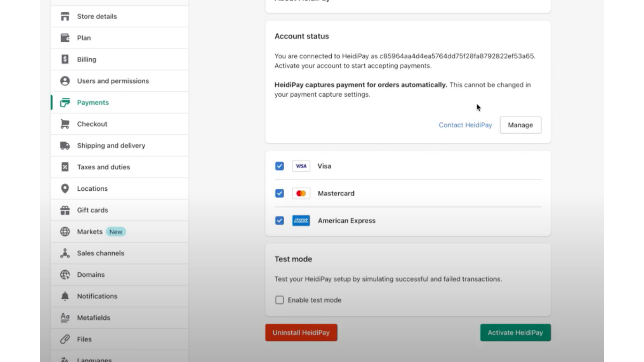Click the Payments card icon
The height and width of the screenshot is (362, 644).
pyautogui.click(x=65, y=103)
